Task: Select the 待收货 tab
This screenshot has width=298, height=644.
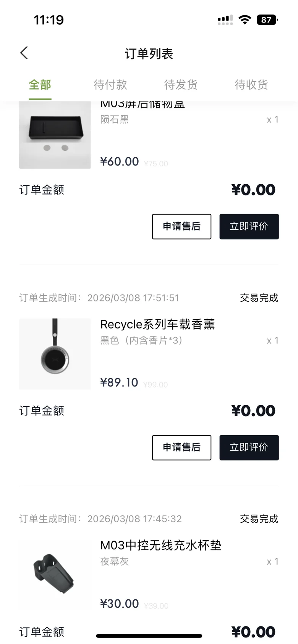Action: pyautogui.click(x=251, y=85)
